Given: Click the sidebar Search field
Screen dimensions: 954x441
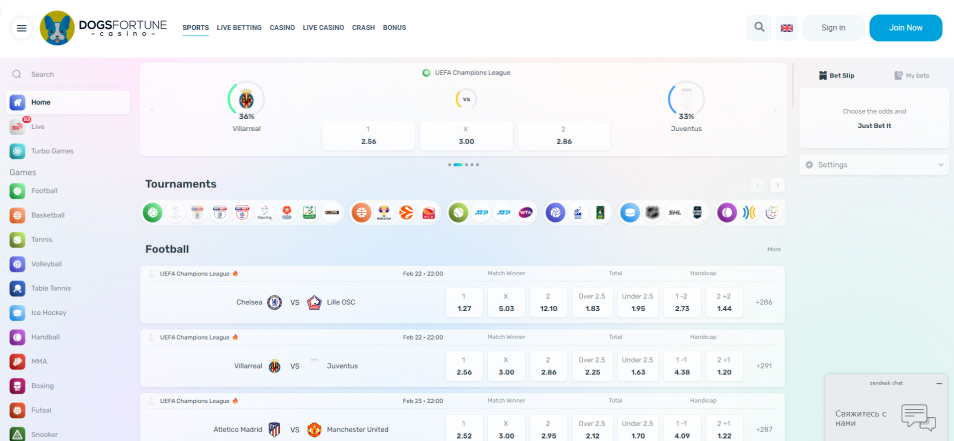Looking at the screenshot, I should 68,74.
